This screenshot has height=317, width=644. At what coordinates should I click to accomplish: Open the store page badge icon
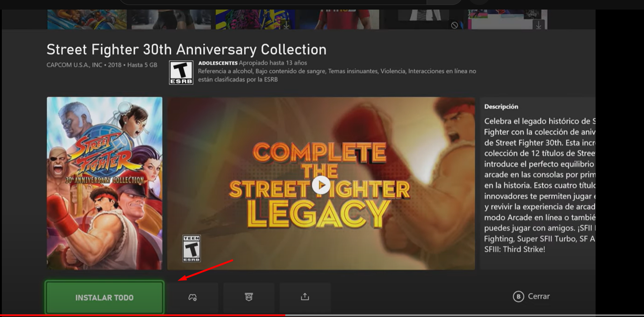248,297
